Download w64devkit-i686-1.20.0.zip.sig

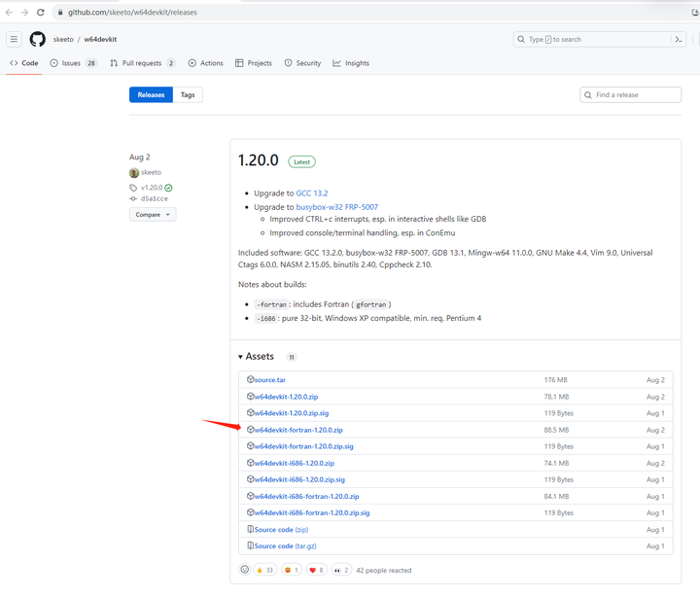pos(299,479)
